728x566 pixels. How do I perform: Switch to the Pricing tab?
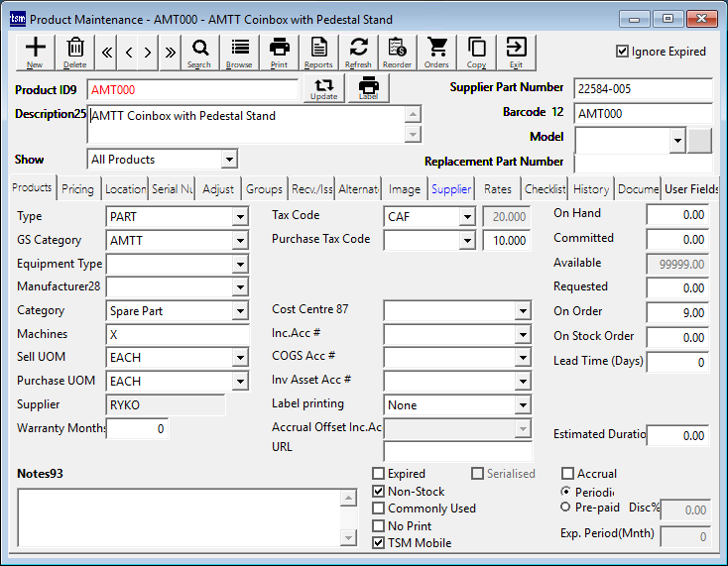point(77,189)
